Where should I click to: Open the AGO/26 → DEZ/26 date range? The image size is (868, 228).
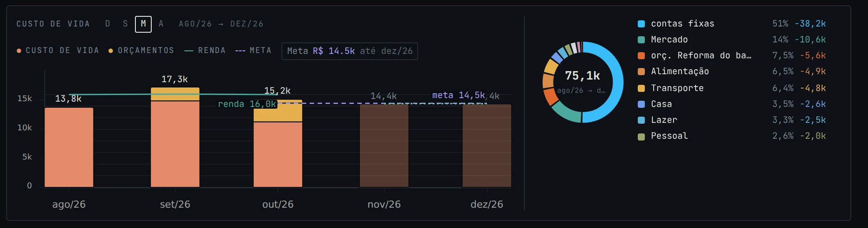click(x=221, y=24)
